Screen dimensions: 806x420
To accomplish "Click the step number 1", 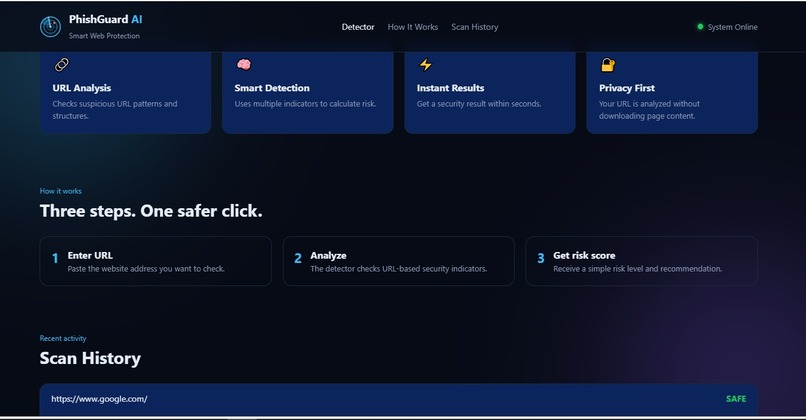I will pos(55,258).
